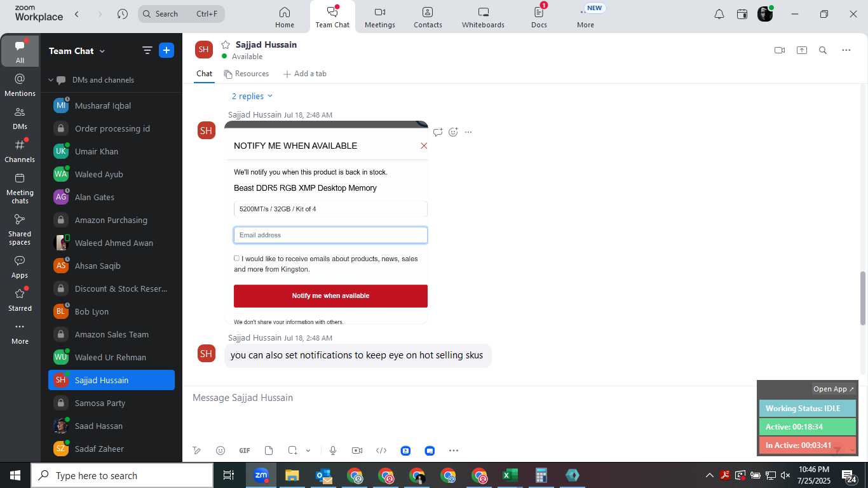
Task: Click the filter icon in Team Chat
Action: (147, 50)
